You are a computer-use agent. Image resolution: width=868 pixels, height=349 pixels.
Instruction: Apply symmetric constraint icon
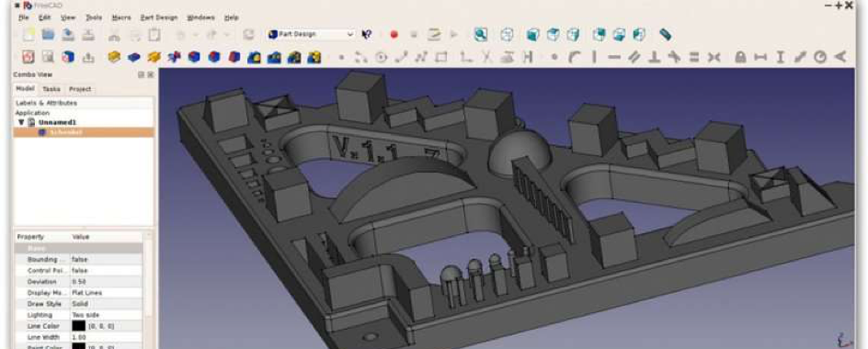[714, 57]
